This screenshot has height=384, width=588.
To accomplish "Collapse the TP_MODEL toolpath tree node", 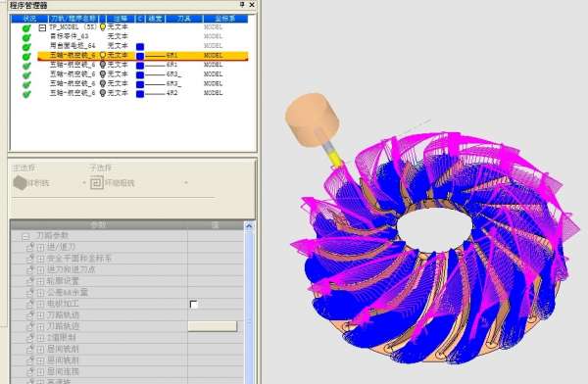I will (x=42, y=27).
